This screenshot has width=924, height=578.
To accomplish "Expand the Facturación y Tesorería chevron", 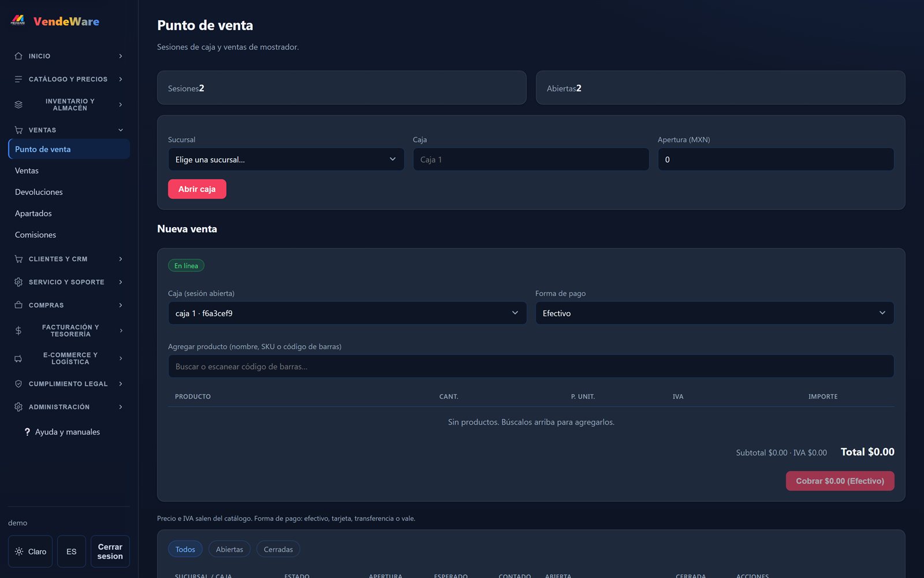I will coord(121,331).
